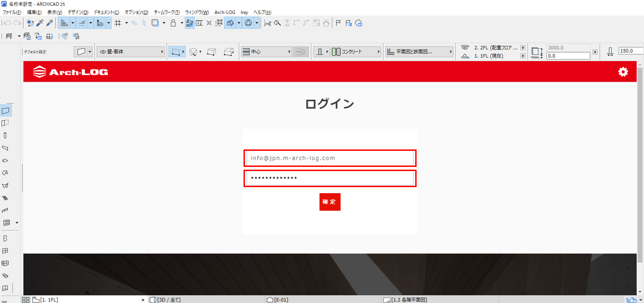Image resolution: width=644 pixels, height=303 pixels.
Task: Toggle the coordinates XY tracker button
Action: pyautogui.click(x=100, y=23)
